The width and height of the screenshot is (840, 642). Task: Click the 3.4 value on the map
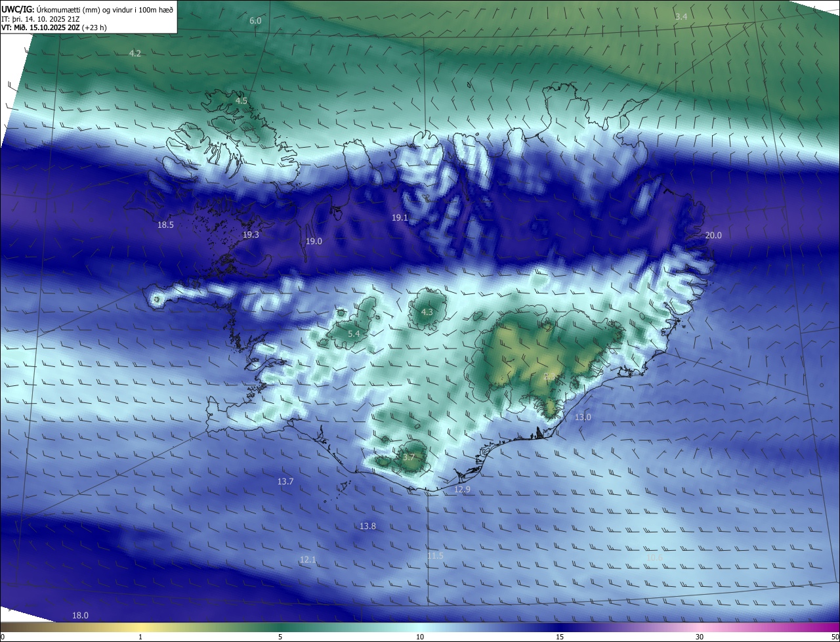681,16
